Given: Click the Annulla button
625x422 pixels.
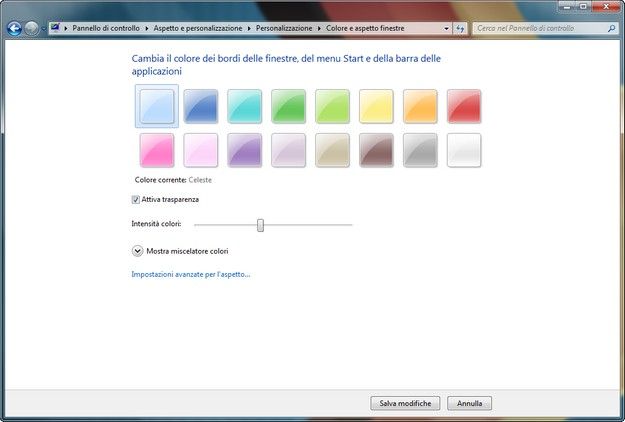Looking at the screenshot, I should (x=469, y=403).
